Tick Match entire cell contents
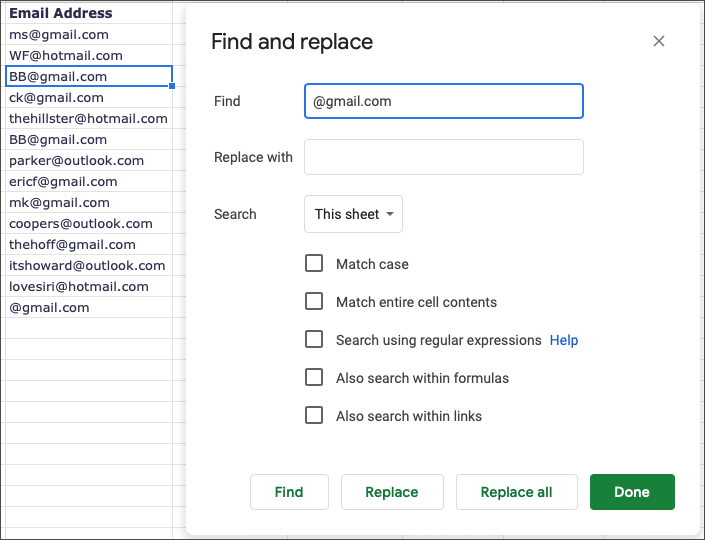Screen dimensions: 705x540 [x=314, y=302]
